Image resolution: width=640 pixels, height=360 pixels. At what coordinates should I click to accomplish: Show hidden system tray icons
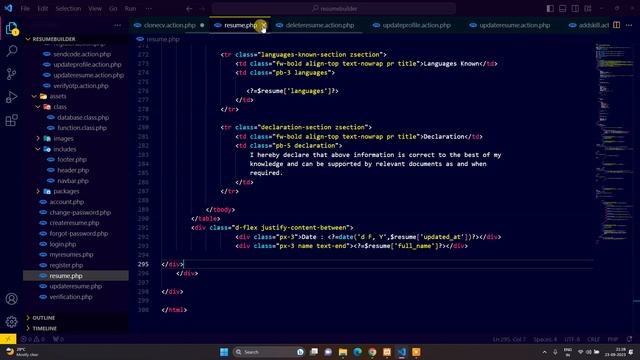[x=544, y=352]
